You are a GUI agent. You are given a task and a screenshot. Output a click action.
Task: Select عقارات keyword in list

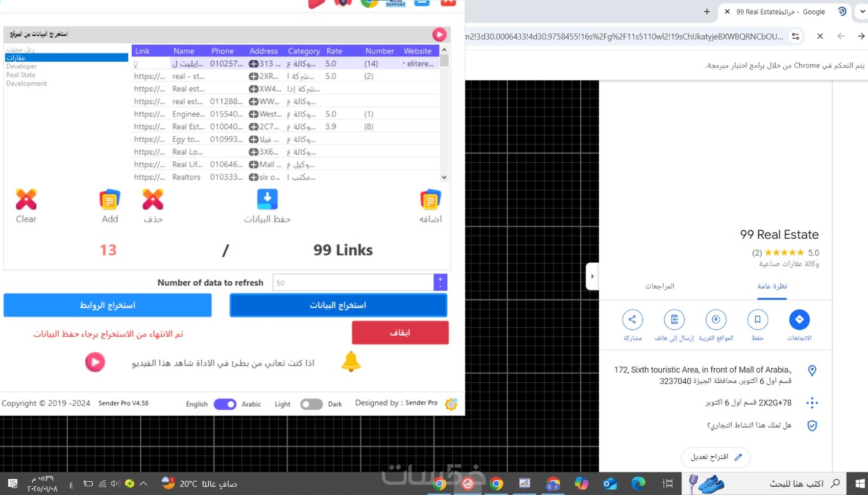click(x=66, y=58)
